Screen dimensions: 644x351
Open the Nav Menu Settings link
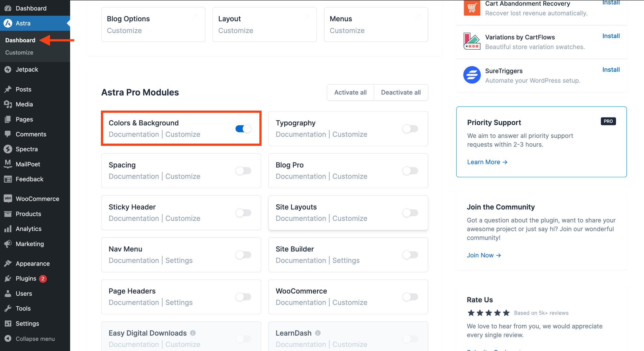179,261
